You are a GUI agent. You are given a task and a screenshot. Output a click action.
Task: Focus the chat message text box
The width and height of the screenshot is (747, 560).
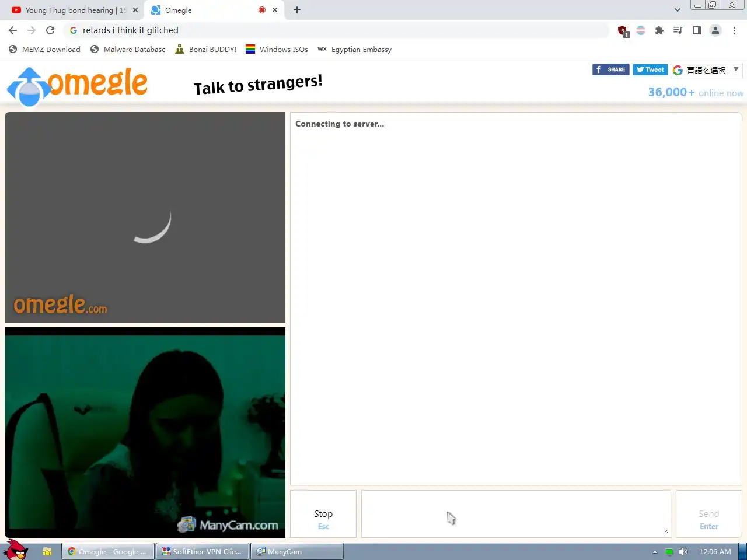(x=516, y=514)
